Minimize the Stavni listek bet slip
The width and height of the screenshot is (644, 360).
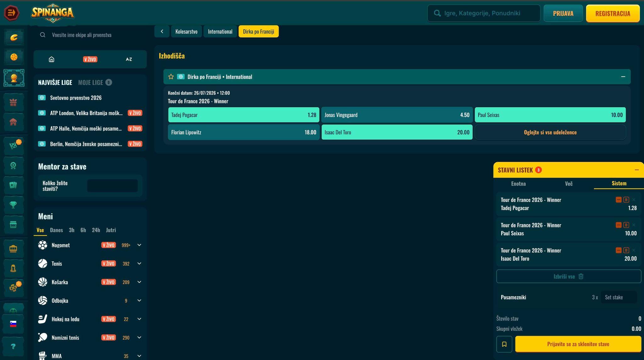(x=637, y=170)
